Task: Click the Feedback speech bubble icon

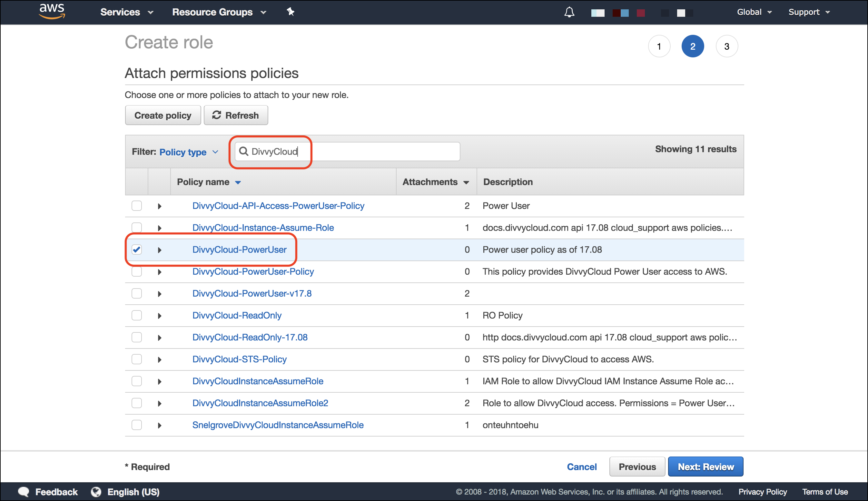Action: (x=24, y=492)
